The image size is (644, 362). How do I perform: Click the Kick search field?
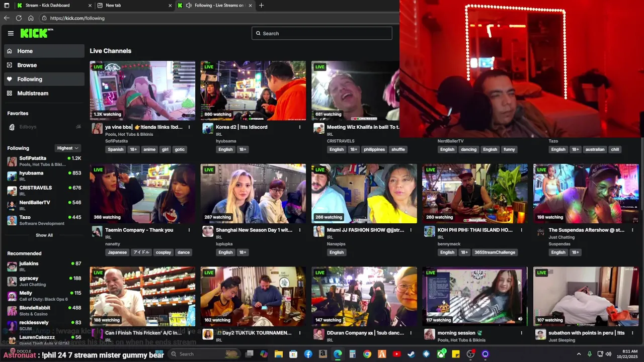point(322,33)
